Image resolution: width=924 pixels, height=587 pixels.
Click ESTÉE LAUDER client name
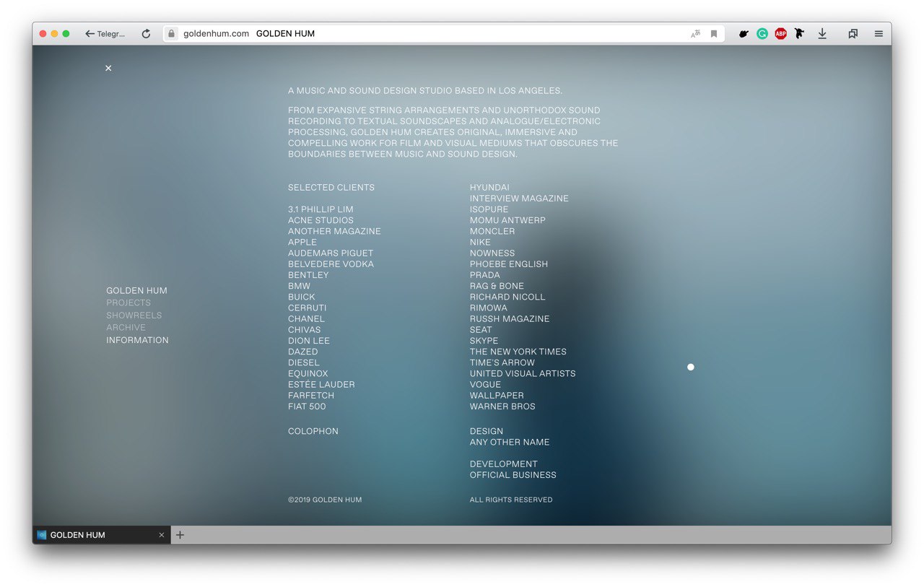(321, 385)
